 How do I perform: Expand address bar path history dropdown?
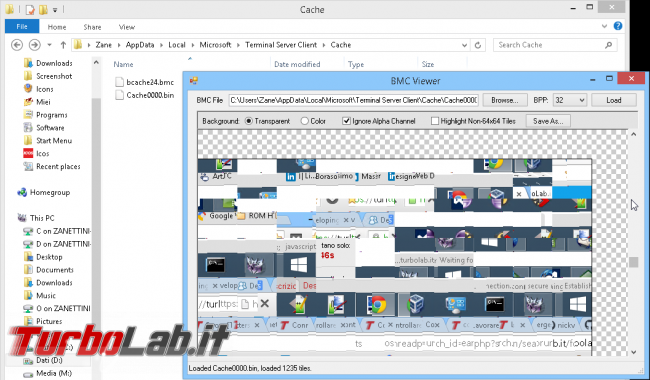[x=464, y=45]
